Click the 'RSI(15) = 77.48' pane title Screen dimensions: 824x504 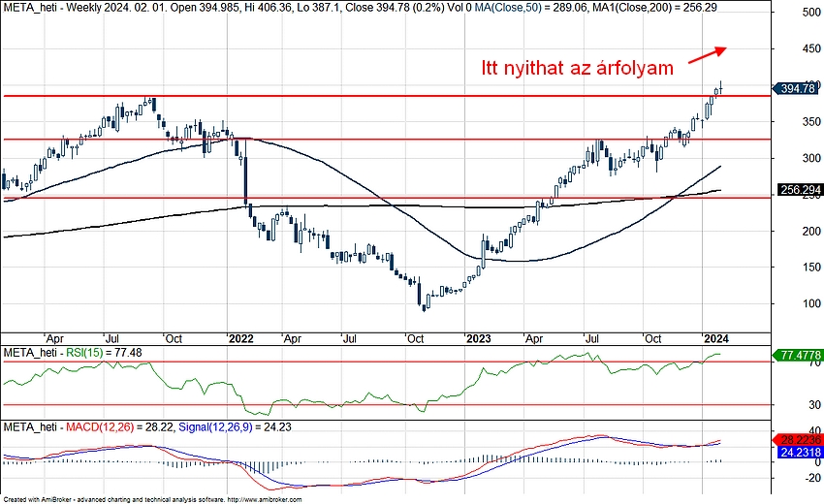[104, 353]
